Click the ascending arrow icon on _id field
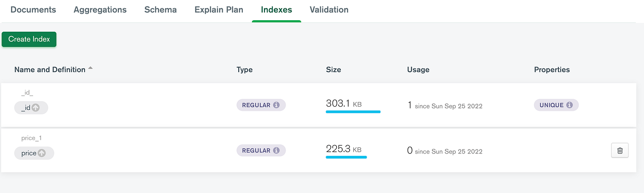644x193 pixels. coord(35,108)
